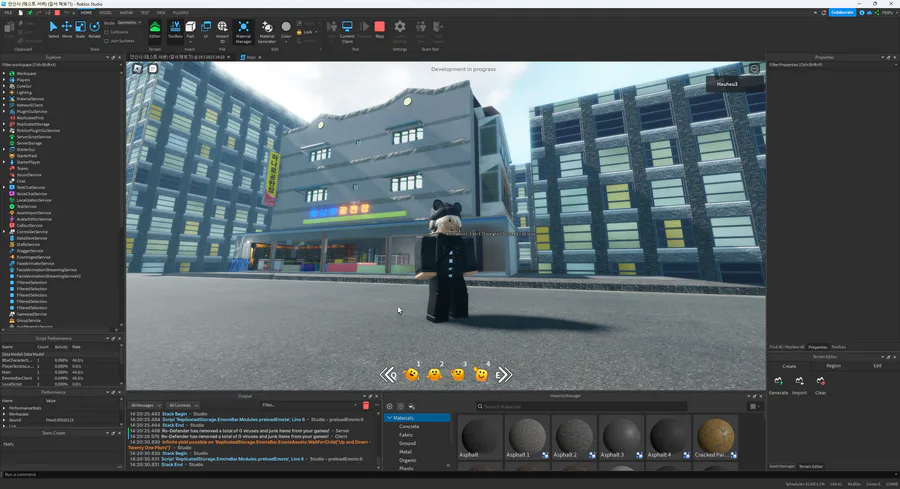The image size is (900, 489).
Task: Click the previous emote page arrow (Q)
Action: pos(389,375)
